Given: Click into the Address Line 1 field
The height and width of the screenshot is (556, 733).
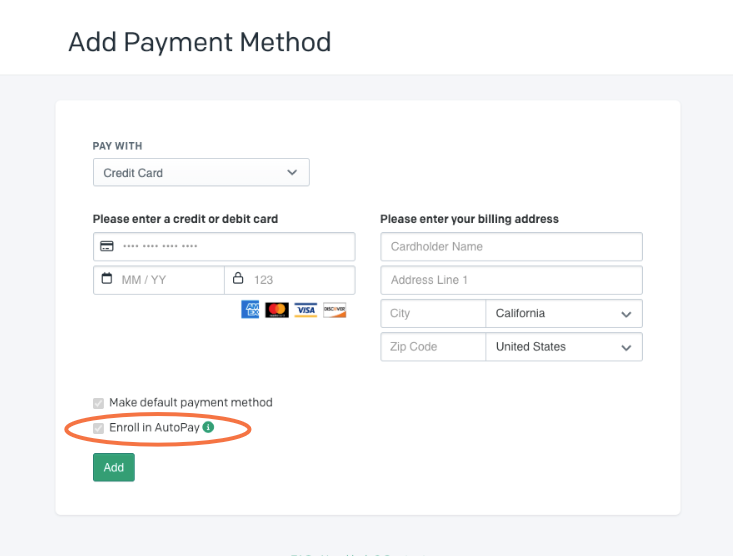Looking at the screenshot, I should point(511,280).
